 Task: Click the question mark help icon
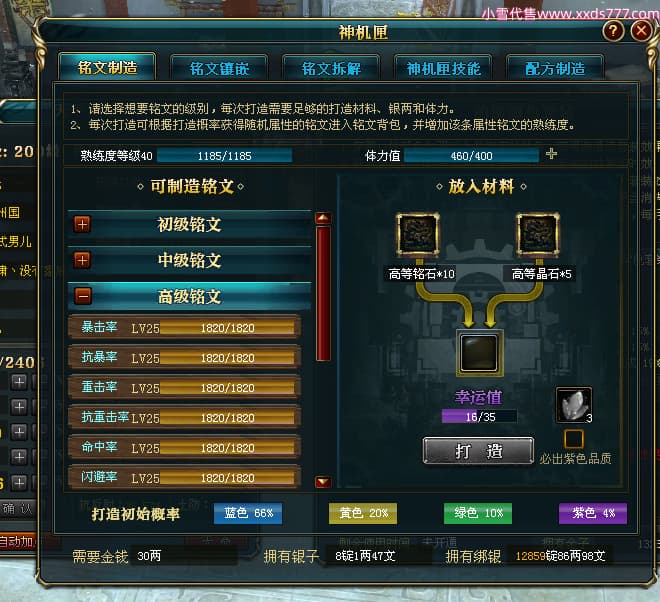(613, 31)
